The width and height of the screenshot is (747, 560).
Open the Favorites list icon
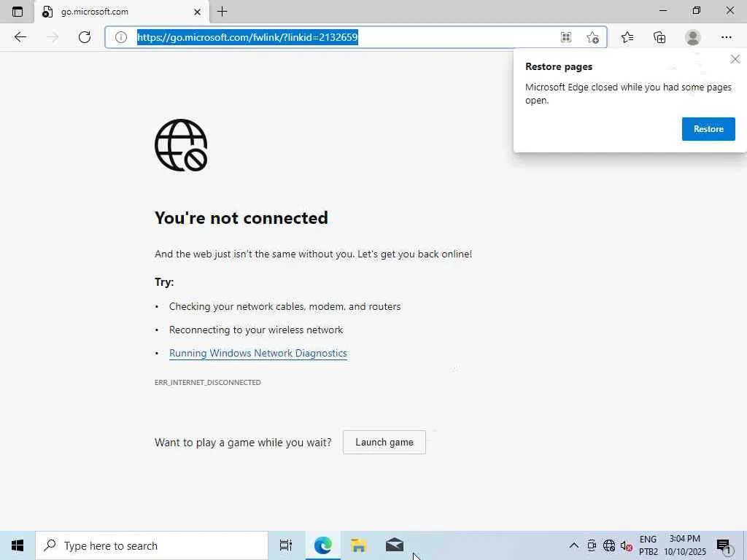pyautogui.click(x=627, y=37)
